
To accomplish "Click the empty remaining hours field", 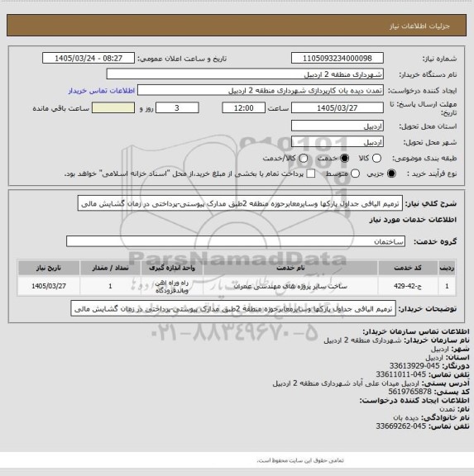I will (x=113, y=107).
